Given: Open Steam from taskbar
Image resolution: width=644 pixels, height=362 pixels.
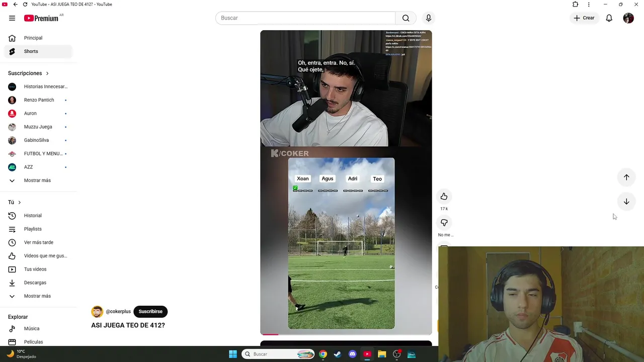Looking at the screenshot, I should pyautogui.click(x=338, y=354).
